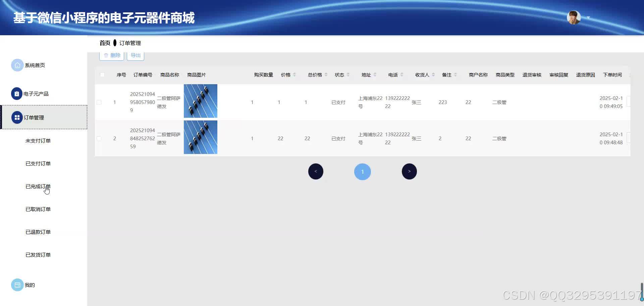
Task: Check the second order row checkbox
Action: point(99,138)
